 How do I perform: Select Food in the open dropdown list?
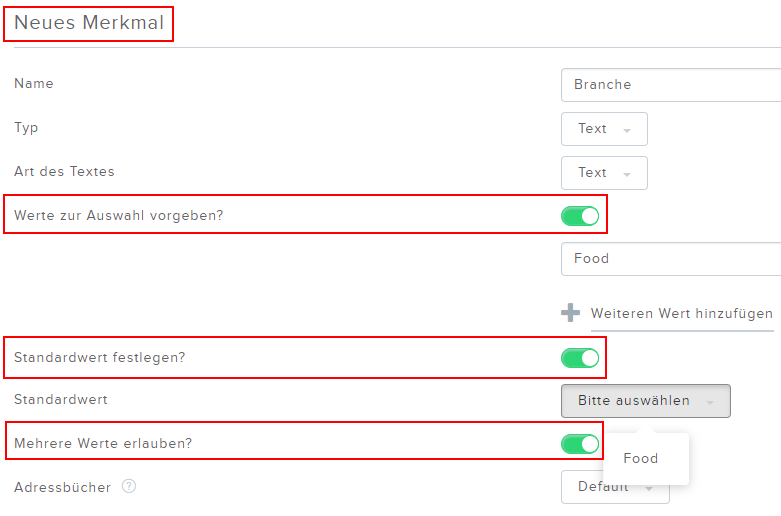641,458
